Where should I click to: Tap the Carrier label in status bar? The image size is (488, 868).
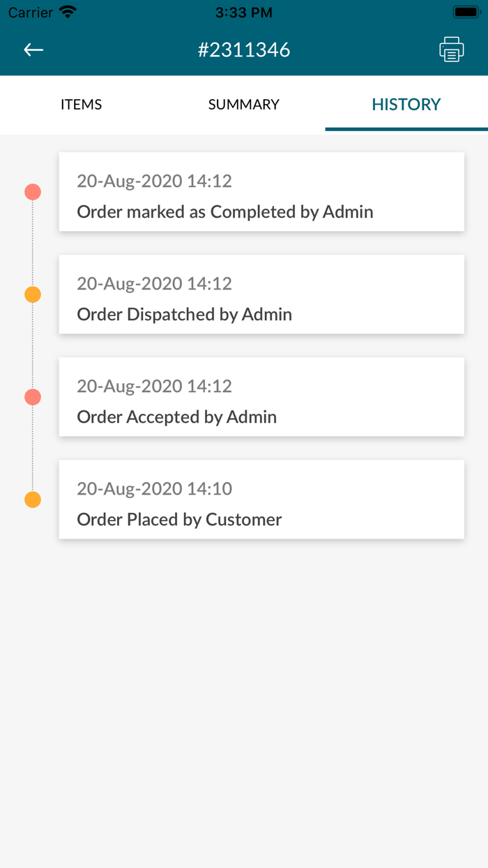tap(31, 12)
